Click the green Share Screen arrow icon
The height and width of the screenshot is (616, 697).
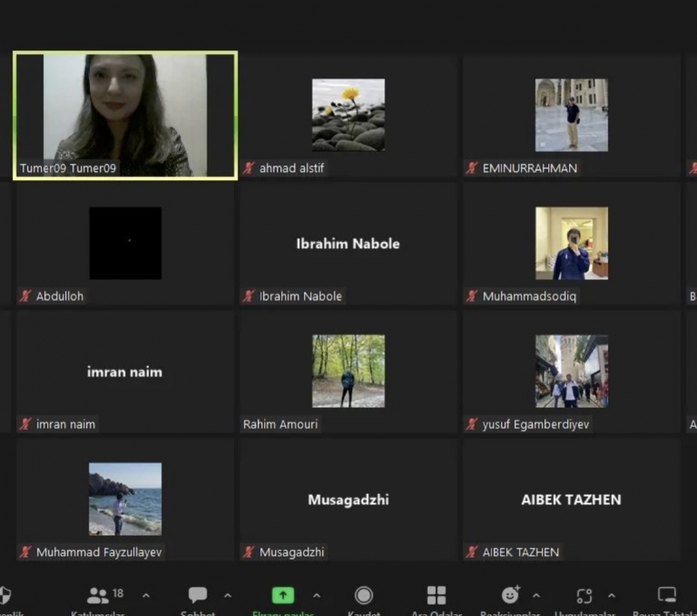pyautogui.click(x=283, y=595)
